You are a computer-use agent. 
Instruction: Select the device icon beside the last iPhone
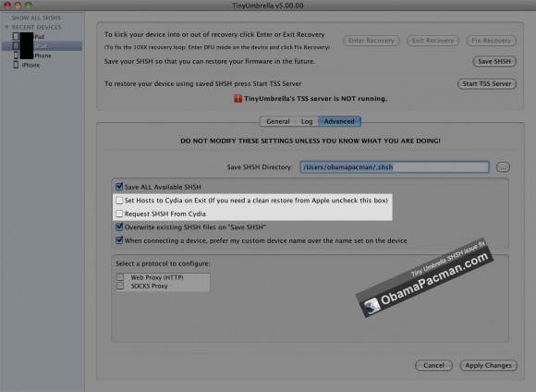[x=16, y=65]
